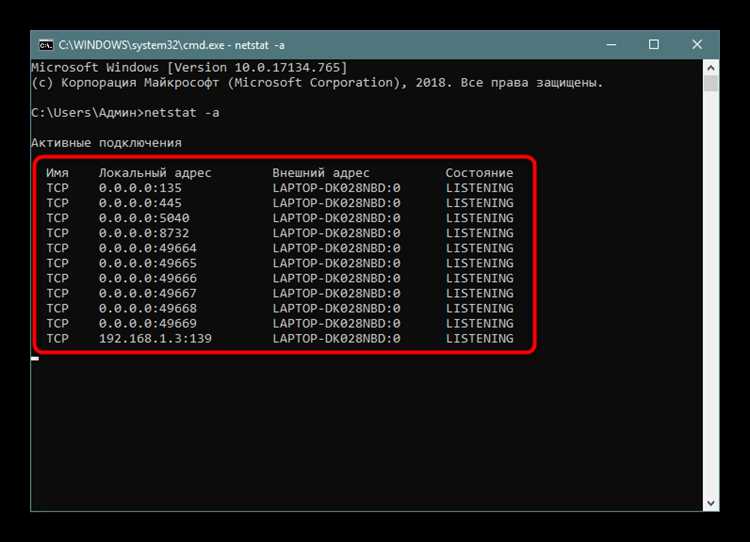Click the scrollbar up arrow
The height and width of the screenshot is (542, 750).
711,68
